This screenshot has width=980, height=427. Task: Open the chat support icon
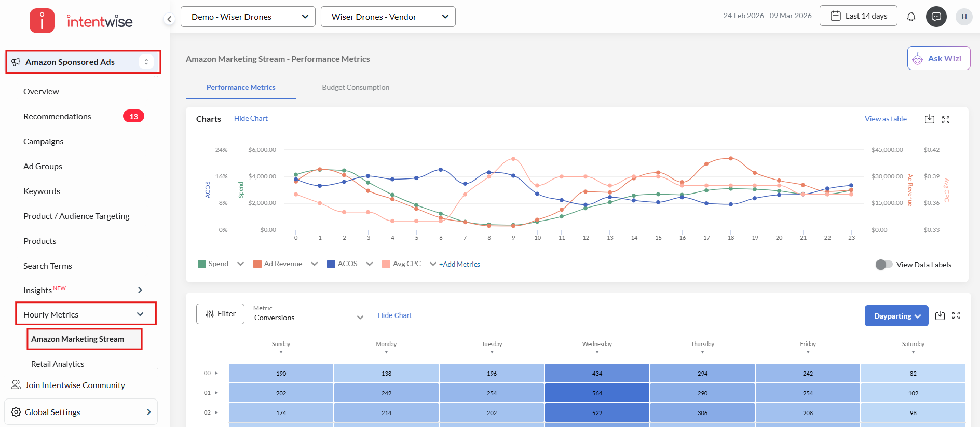[x=936, y=17]
